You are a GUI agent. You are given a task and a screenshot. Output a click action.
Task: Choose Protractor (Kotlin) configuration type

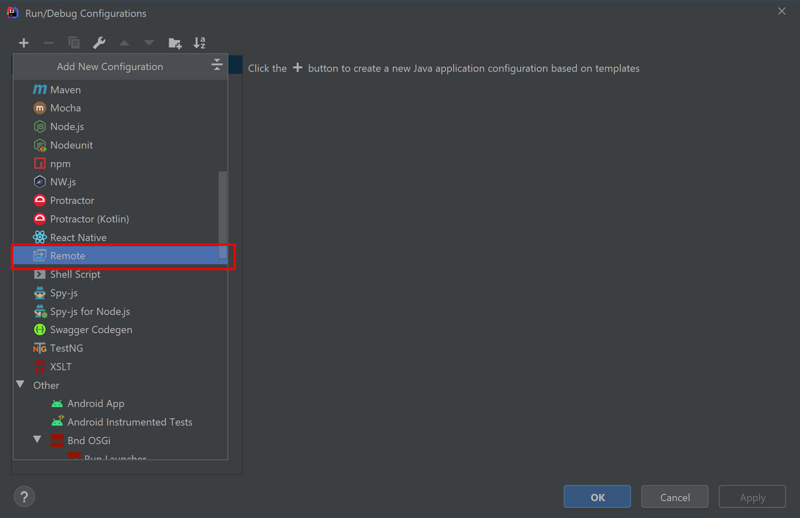(120, 218)
